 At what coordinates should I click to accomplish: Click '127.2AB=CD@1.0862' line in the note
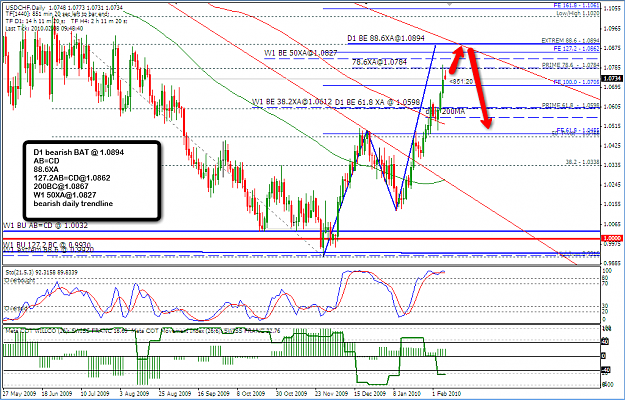click(72, 178)
